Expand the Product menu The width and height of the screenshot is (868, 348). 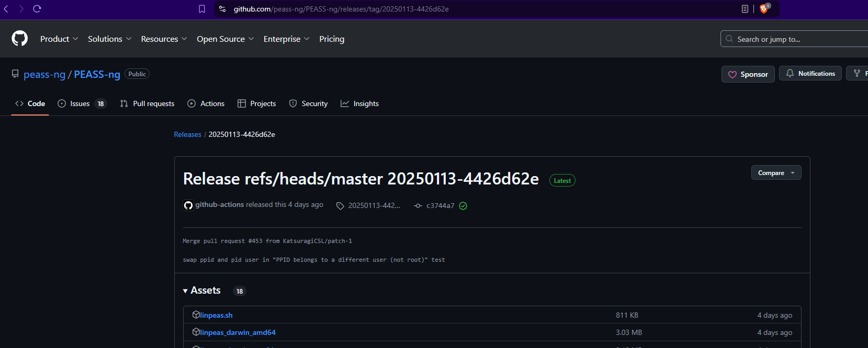(x=59, y=39)
